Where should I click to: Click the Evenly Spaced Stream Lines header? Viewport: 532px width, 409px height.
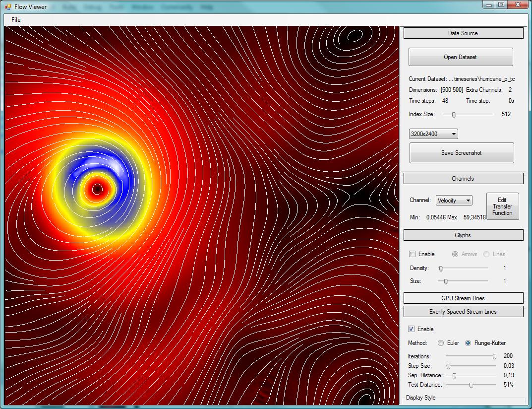(463, 311)
